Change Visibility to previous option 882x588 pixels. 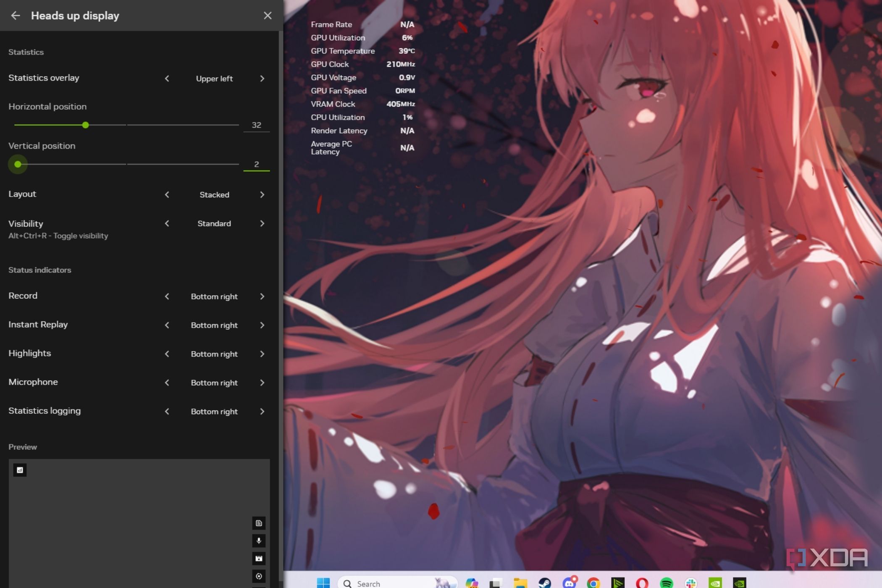[167, 223]
